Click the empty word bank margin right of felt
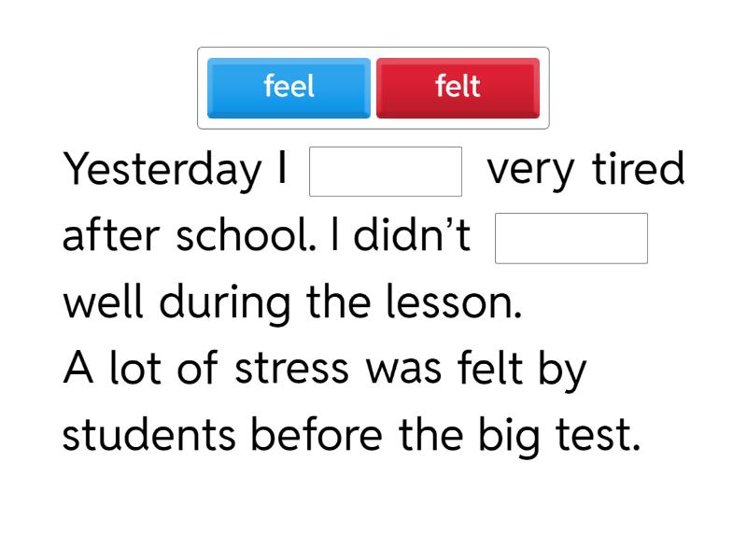 544,88
